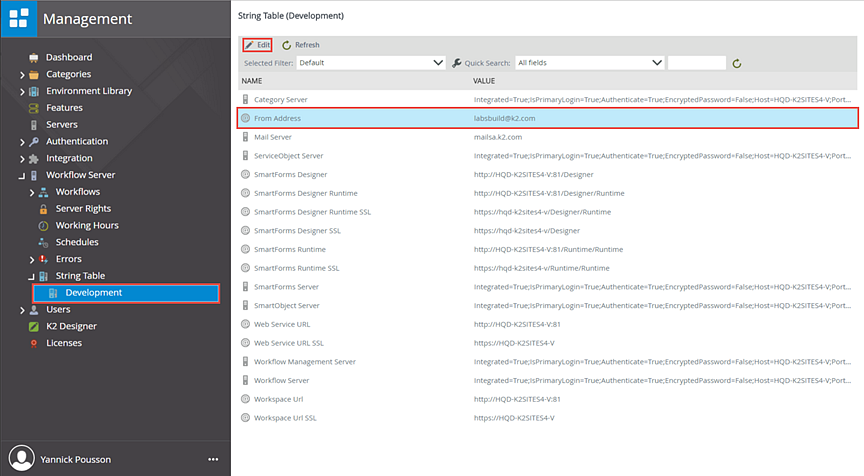This screenshot has width=864, height=476.
Task: Click the Integration puzzle icon
Action: coord(34,159)
